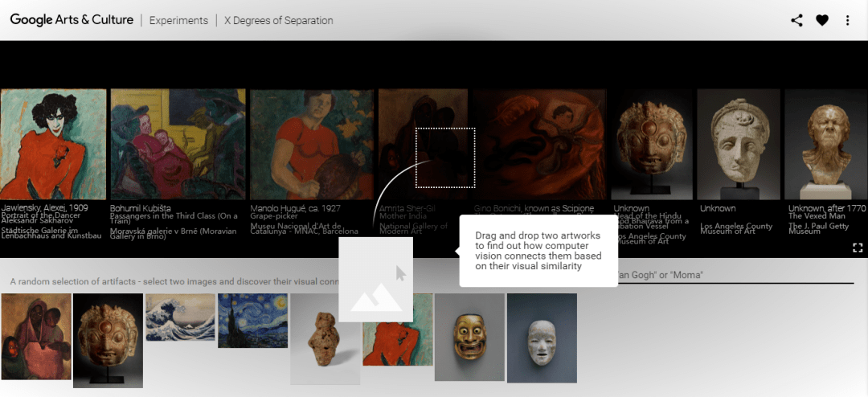
Task: Select Manolo Hugué Grape-picker painting
Action: pos(311,145)
